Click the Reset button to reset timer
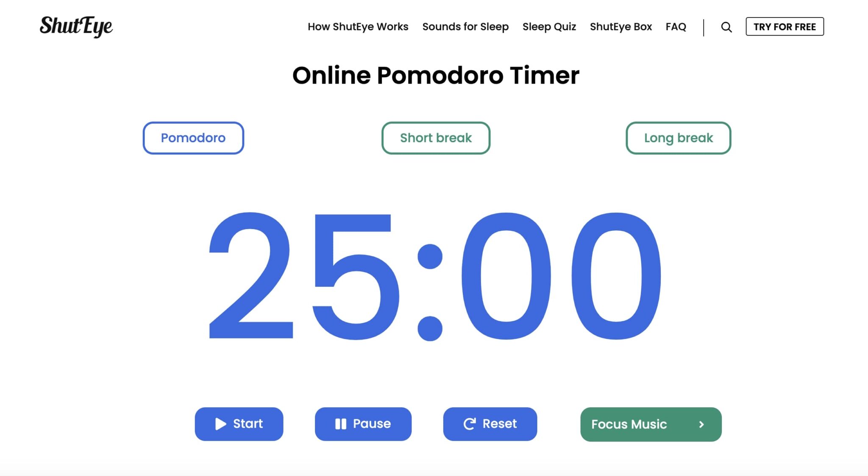Viewport: 868px width, 476px height. (490, 423)
